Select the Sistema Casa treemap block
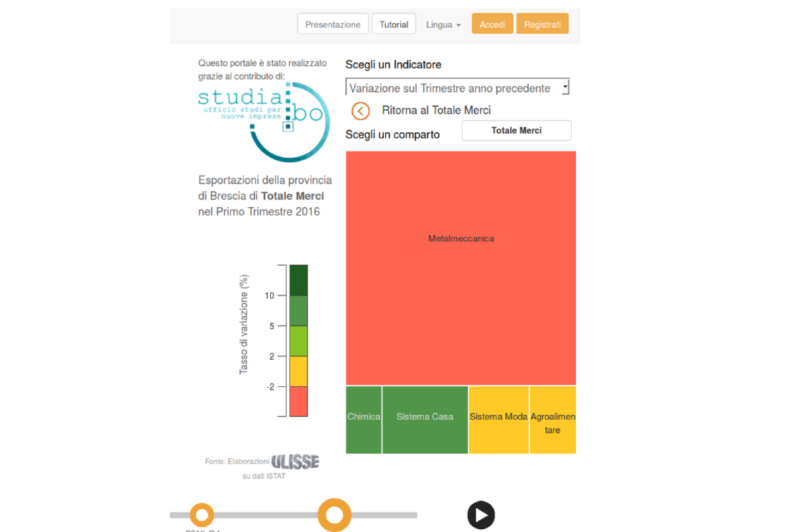The image size is (794, 532). pyautogui.click(x=425, y=420)
